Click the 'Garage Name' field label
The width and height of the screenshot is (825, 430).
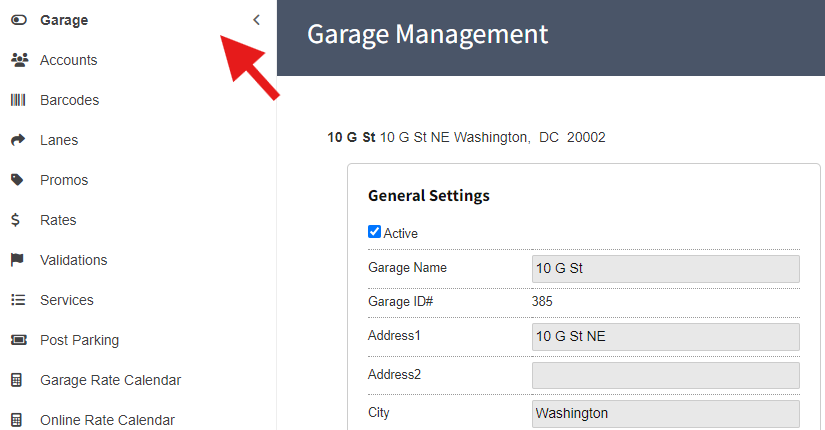click(407, 267)
